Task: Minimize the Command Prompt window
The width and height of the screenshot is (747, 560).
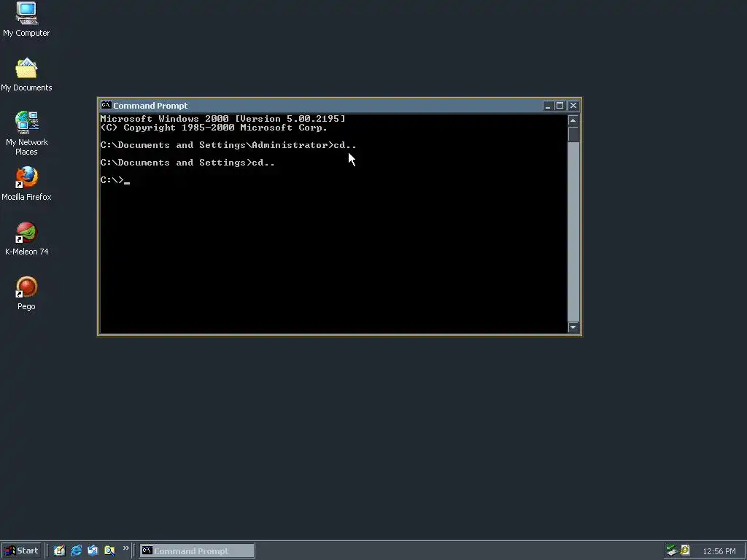Action: point(548,106)
